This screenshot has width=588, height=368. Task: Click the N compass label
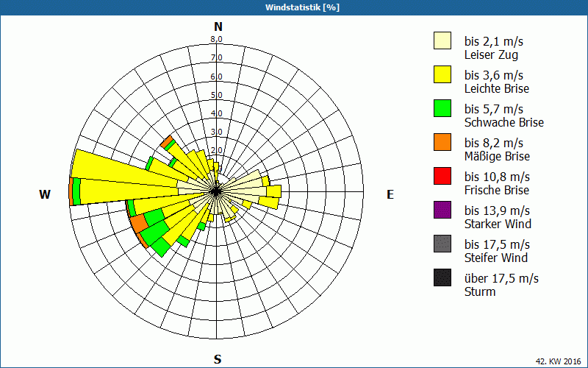218,26
